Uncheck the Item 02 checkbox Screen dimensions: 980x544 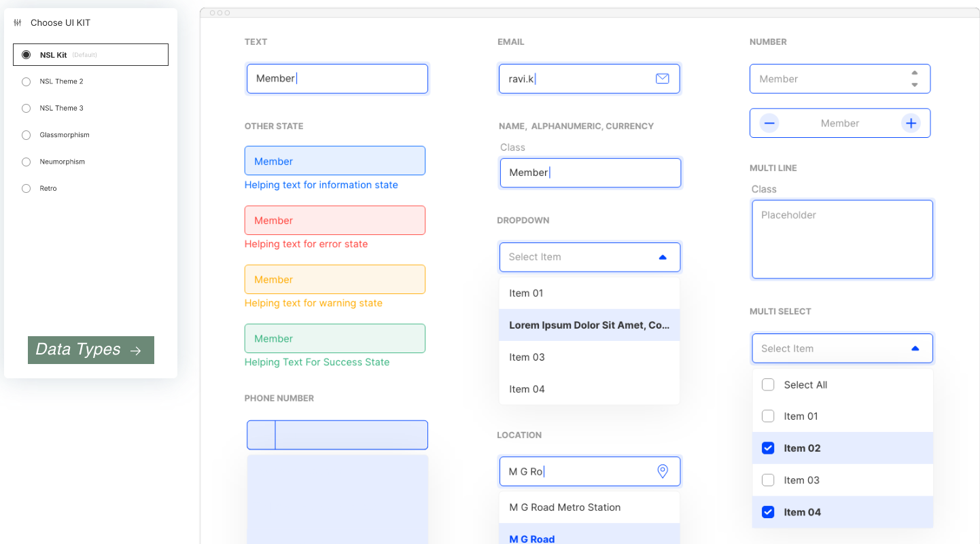(x=768, y=448)
